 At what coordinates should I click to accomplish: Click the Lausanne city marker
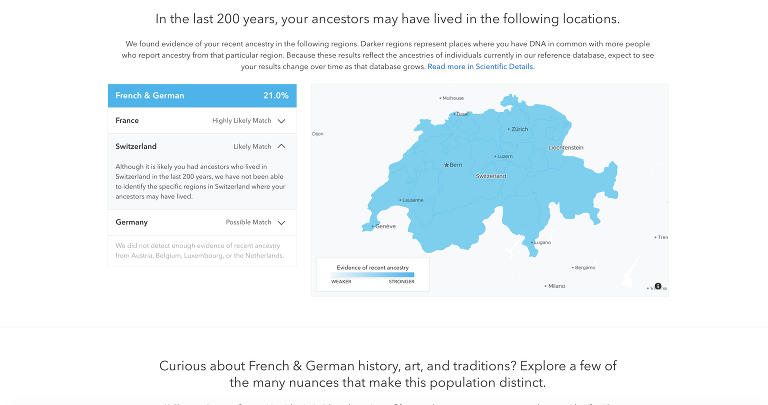pos(399,199)
